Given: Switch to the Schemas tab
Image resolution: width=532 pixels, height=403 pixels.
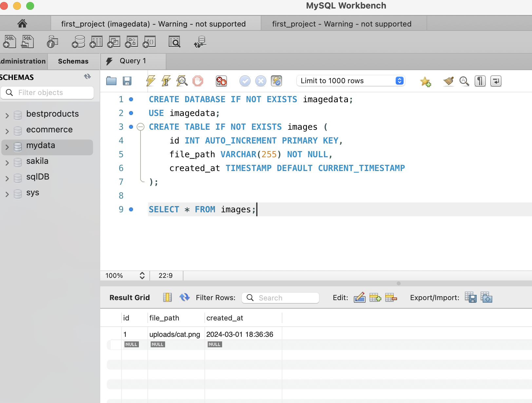Looking at the screenshot, I should click(x=73, y=61).
